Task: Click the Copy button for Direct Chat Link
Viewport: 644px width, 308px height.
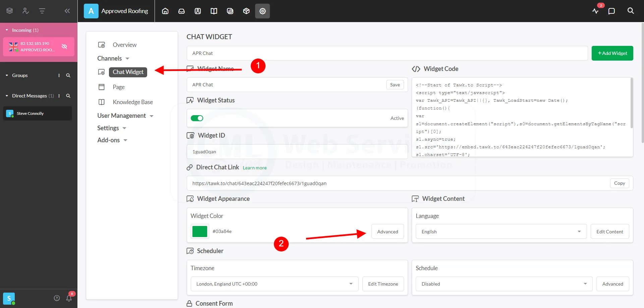Action: [x=619, y=183]
